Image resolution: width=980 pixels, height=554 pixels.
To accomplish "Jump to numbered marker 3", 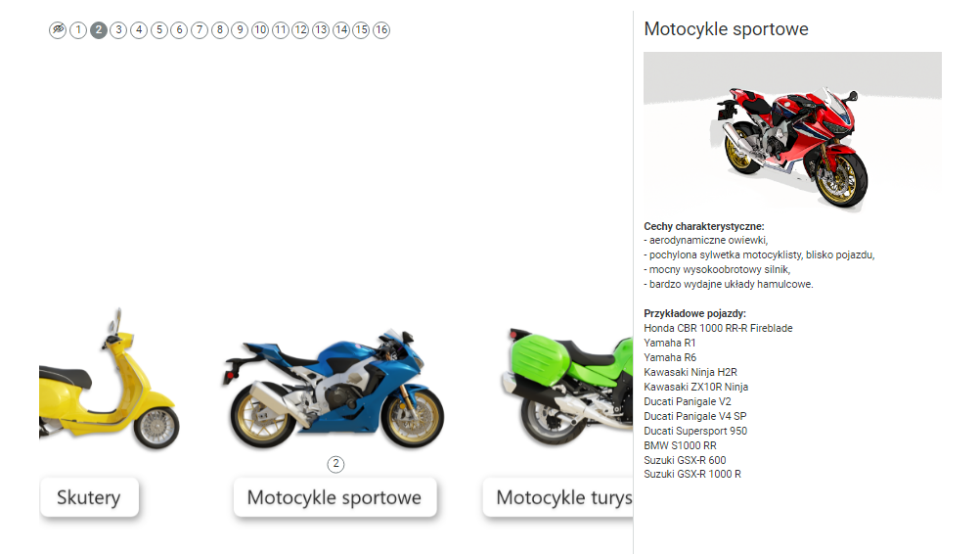I will point(118,30).
